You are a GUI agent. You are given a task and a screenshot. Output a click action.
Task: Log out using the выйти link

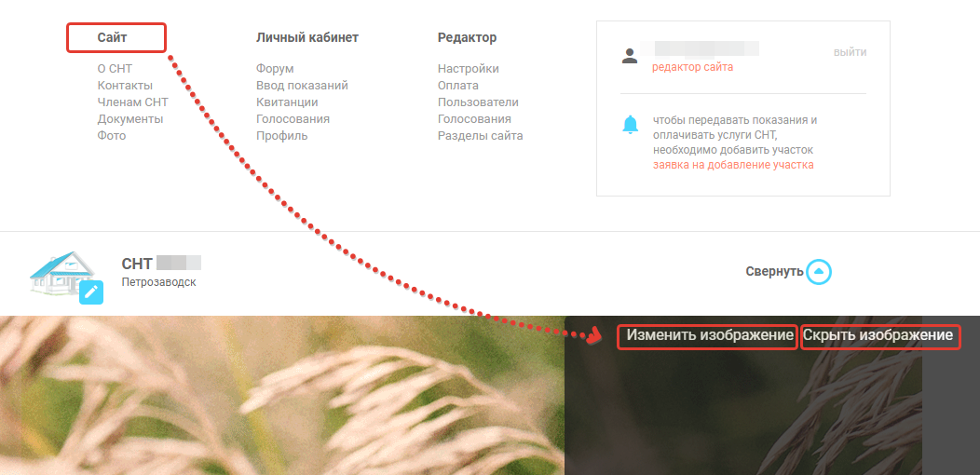pos(850,52)
